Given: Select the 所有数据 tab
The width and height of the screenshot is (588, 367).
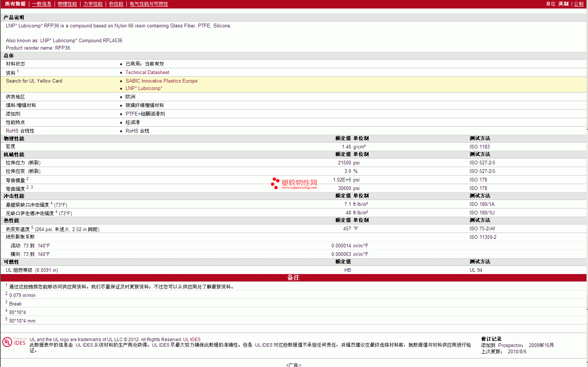Looking at the screenshot, I should pyautogui.click(x=15, y=4).
